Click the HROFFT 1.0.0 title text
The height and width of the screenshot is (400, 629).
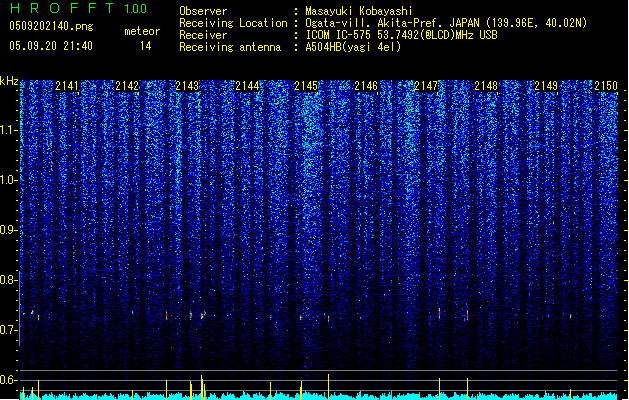(x=78, y=8)
